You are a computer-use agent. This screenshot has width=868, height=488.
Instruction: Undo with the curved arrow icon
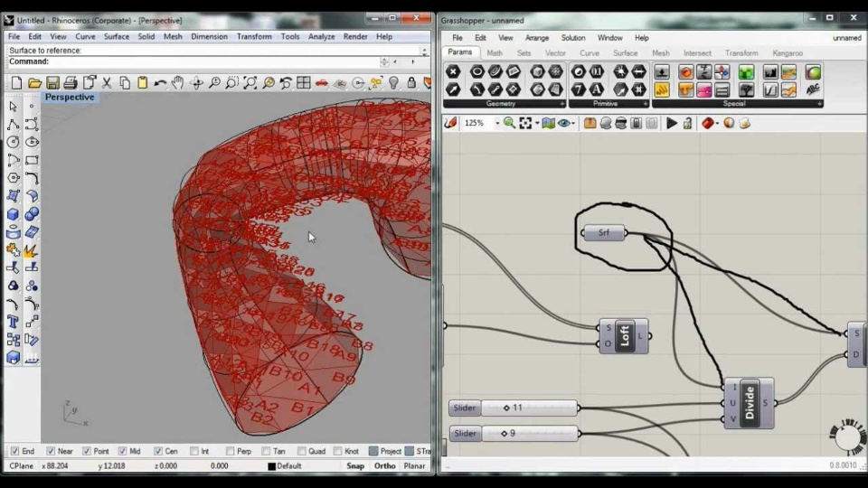coord(160,83)
